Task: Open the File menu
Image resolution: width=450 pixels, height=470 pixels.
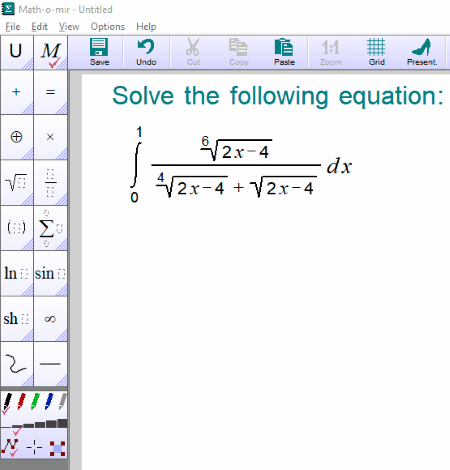Action: click(x=13, y=27)
